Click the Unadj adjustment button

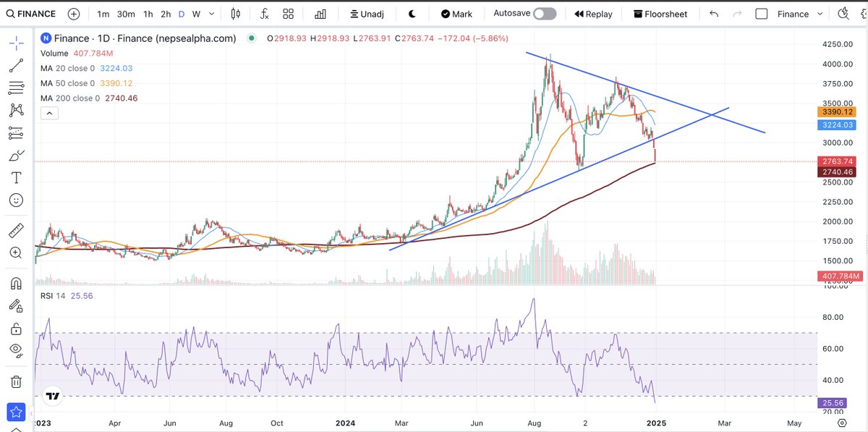(367, 14)
